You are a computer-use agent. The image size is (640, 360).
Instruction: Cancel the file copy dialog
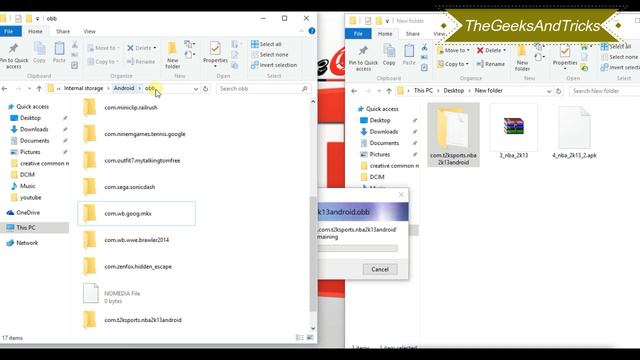tap(380, 269)
